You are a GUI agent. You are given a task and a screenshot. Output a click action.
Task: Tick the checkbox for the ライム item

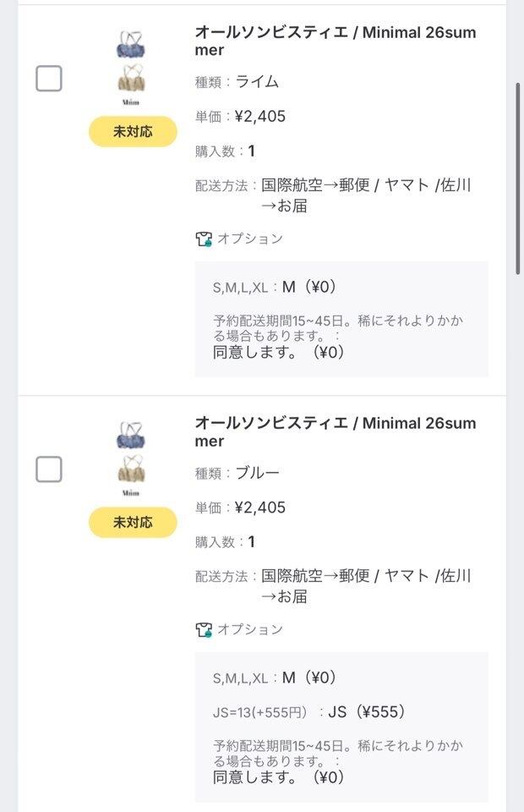[49, 79]
